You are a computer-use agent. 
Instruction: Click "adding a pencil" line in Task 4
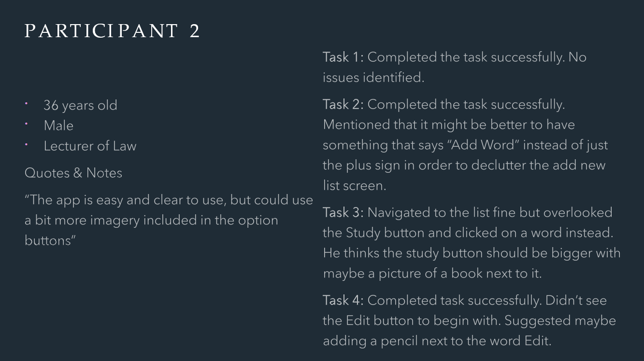pyautogui.click(x=437, y=341)
